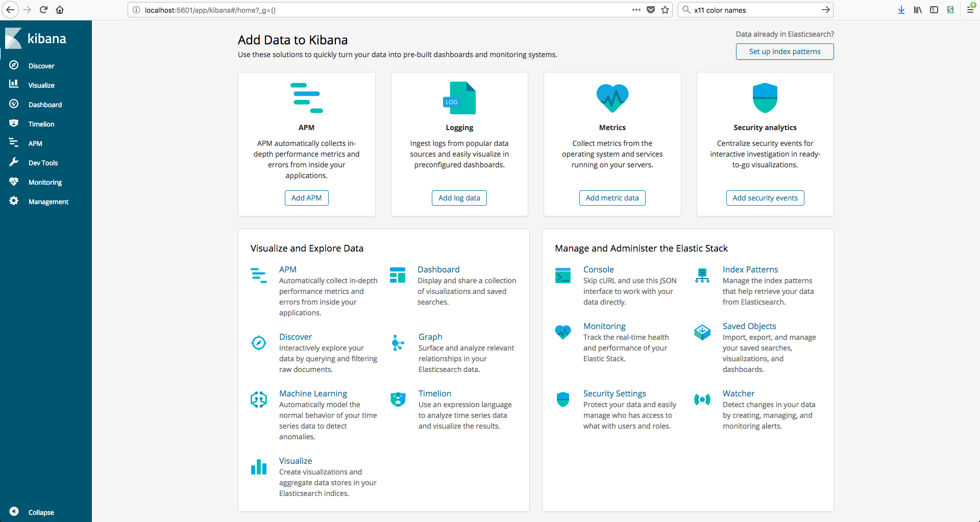Show the browser library icon
The image size is (980, 522).
coord(918,10)
